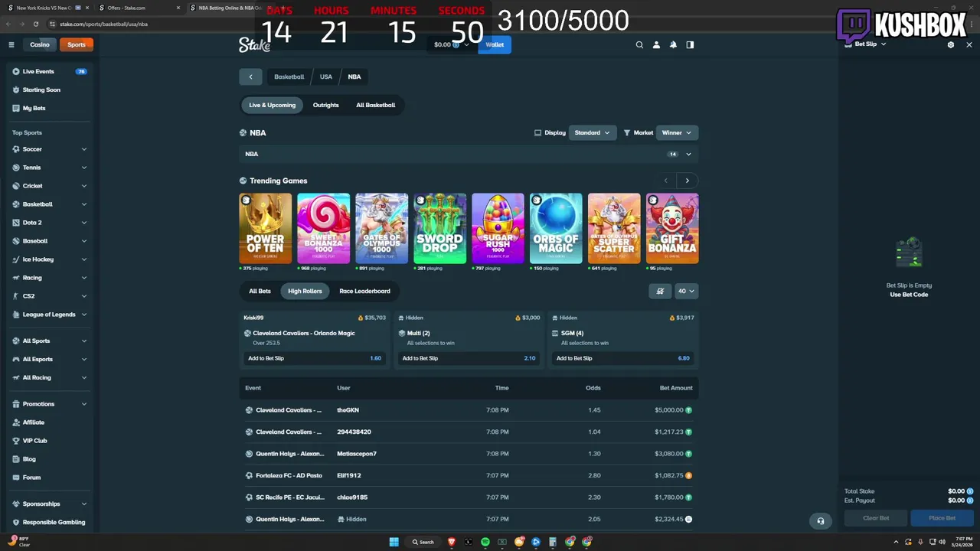Select the Live & Upcoming tab
This screenshot has height=551, width=980.
point(272,105)
